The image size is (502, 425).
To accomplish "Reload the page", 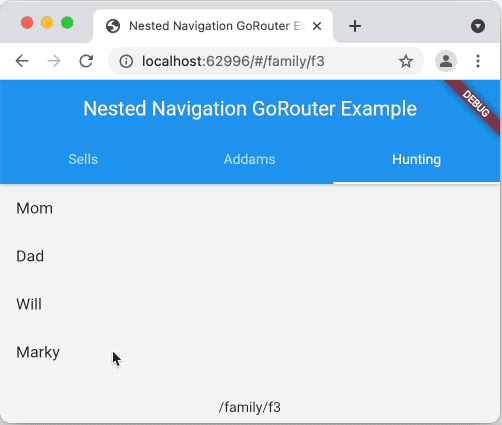I will tap(86, 61).
